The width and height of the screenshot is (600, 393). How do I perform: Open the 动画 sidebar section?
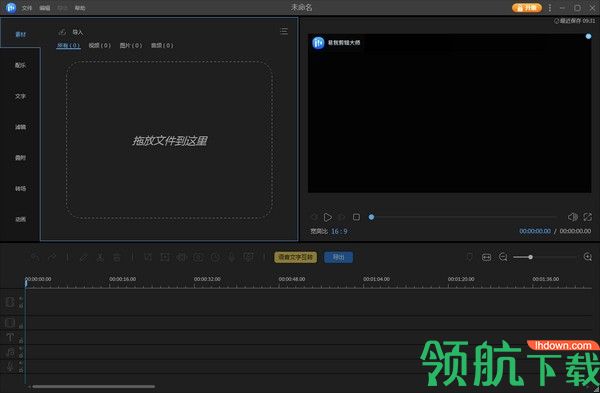pyautogui.click(x=20, y=219)
